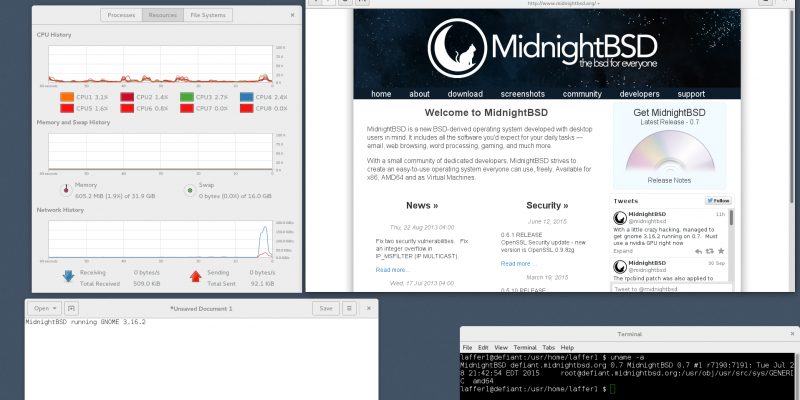Viewport: 800px width, 400px height.
Task: Click Save in the text editor
Action: click(x=326, y=308)
